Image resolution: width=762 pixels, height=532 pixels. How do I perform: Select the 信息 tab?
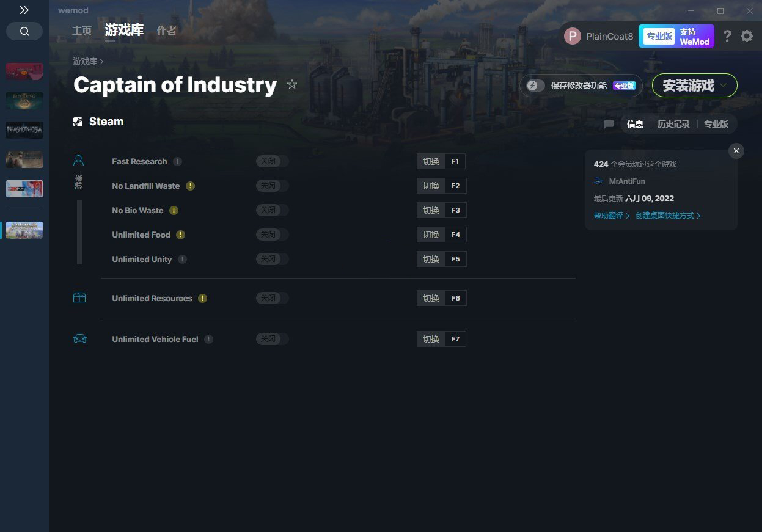pos(635,124)
